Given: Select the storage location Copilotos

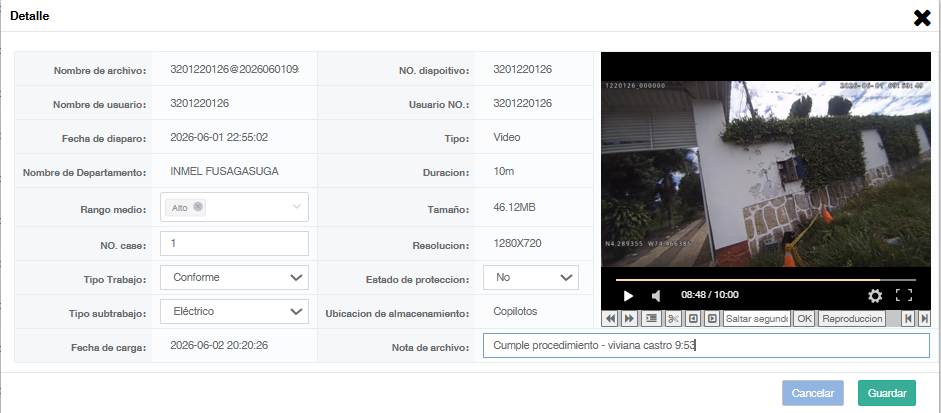Looking at the screenshot, I should [515, 312].
